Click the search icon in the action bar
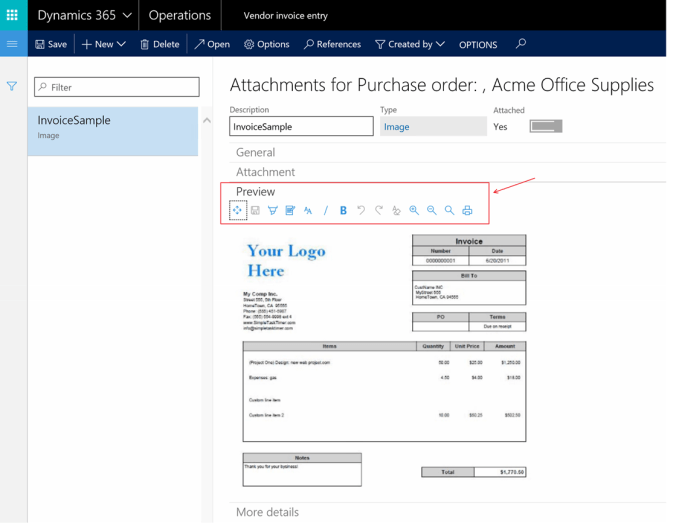The height and width of the screenshot is (523, 676). click(x=521, y=44)
